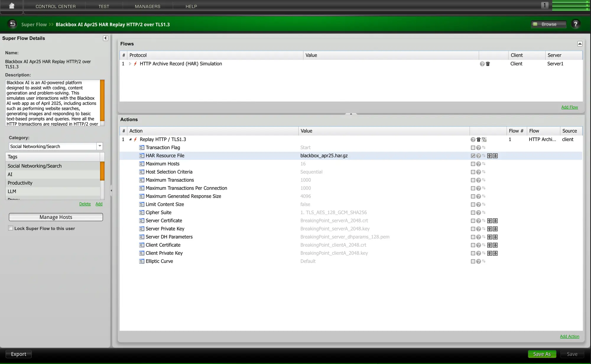Click the Delete tag link
The height and width of the screenshot is (364, 591).
click(x=85, y=204)
